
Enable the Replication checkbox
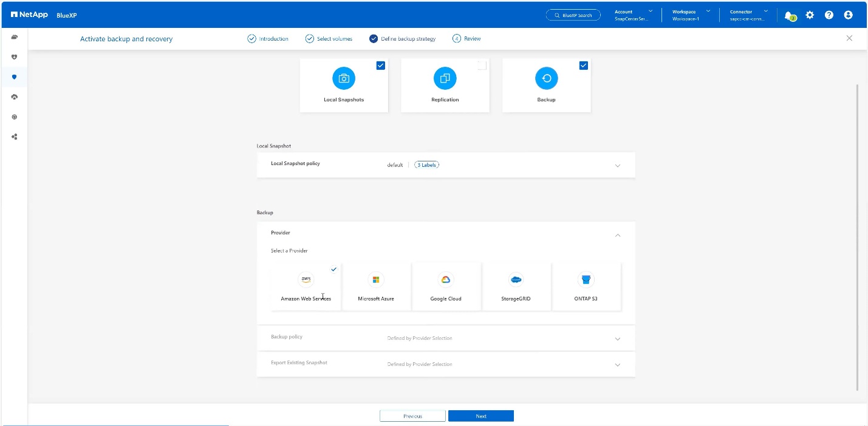coord(482,66)
